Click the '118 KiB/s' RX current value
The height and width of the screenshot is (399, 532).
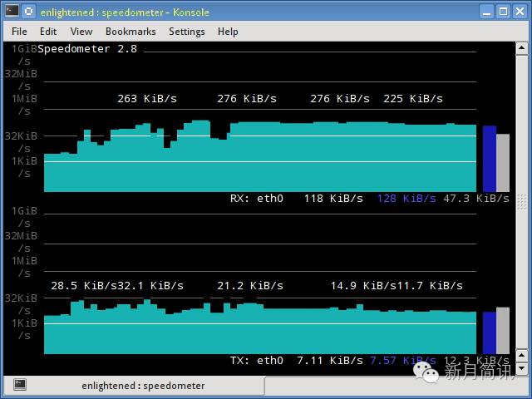(333, 198)
